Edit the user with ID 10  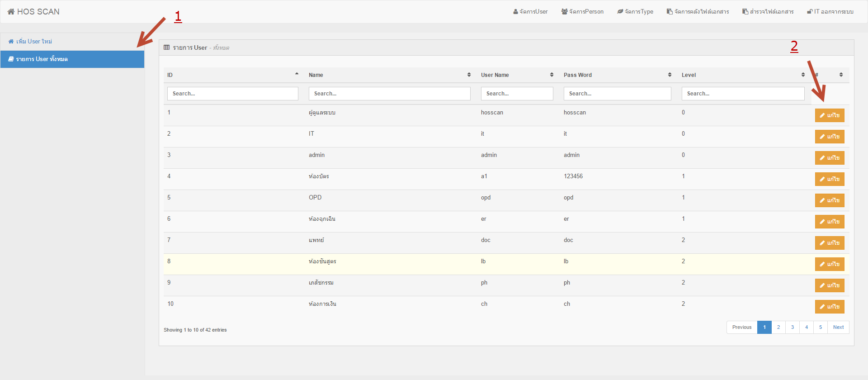829,307
